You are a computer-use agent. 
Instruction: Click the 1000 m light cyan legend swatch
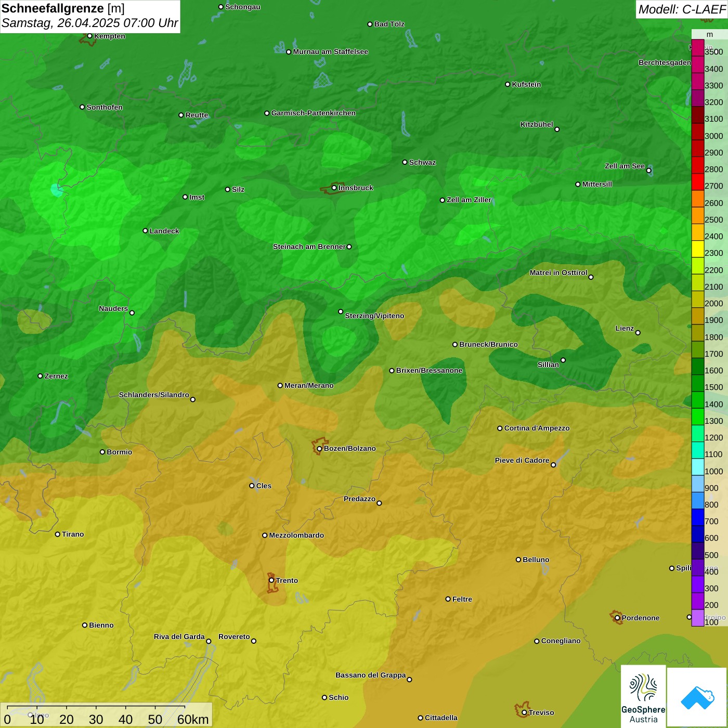[697, 467]
